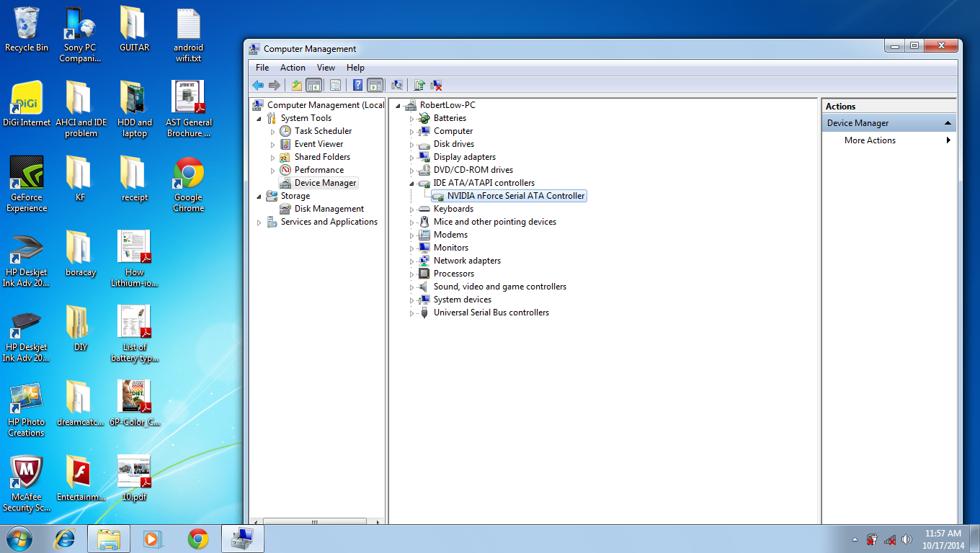Select the Sony PC Companion desktop shortcut

coord(80,35)
